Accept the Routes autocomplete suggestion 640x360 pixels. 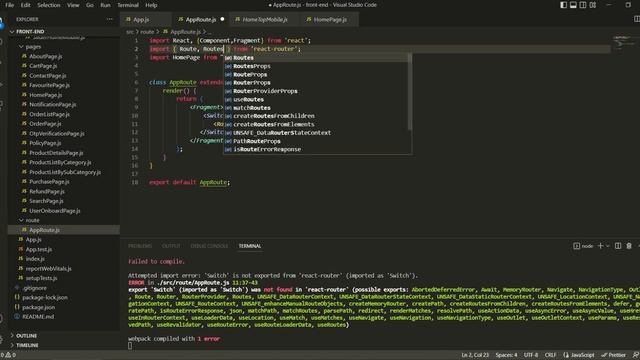point(316,58)
